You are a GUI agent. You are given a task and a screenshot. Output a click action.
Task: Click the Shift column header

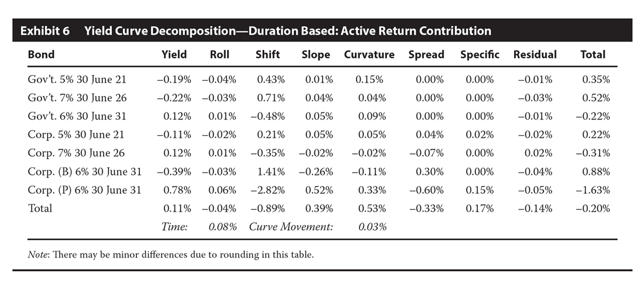coord(268,55)
